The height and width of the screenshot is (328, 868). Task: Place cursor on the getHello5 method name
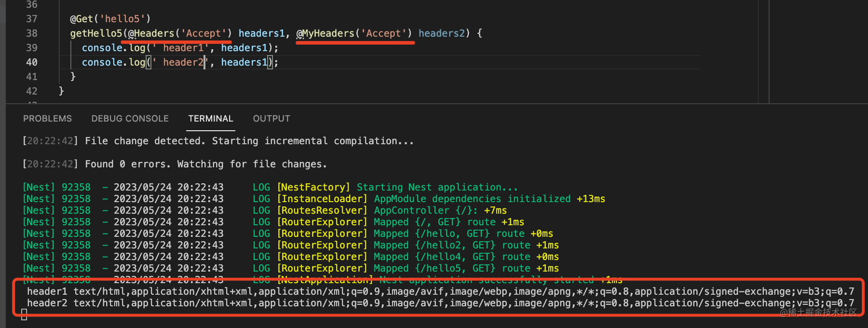[x=96, y=33]
